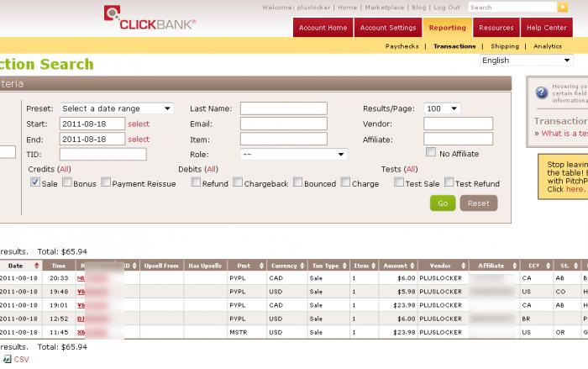Click the ClickBank logo
The width and height of the screenshot is (588, 369).
pyautogui.click(x=150, y=18)
